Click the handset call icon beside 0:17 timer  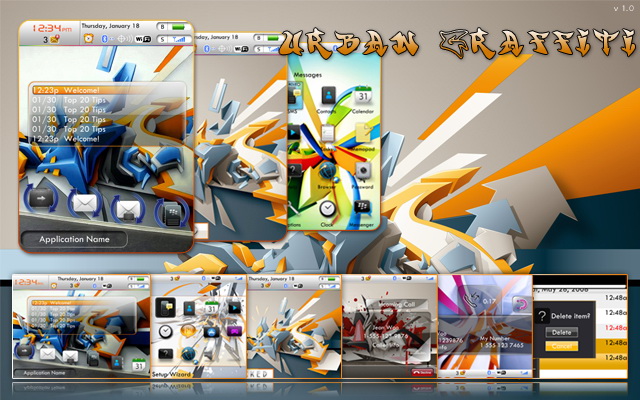472,300
